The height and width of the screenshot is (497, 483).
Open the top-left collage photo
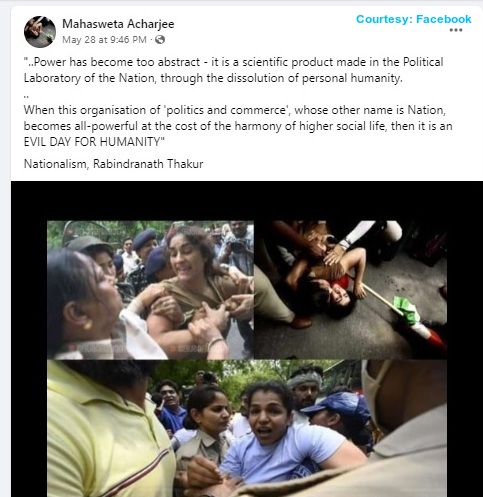coord(150,290)
